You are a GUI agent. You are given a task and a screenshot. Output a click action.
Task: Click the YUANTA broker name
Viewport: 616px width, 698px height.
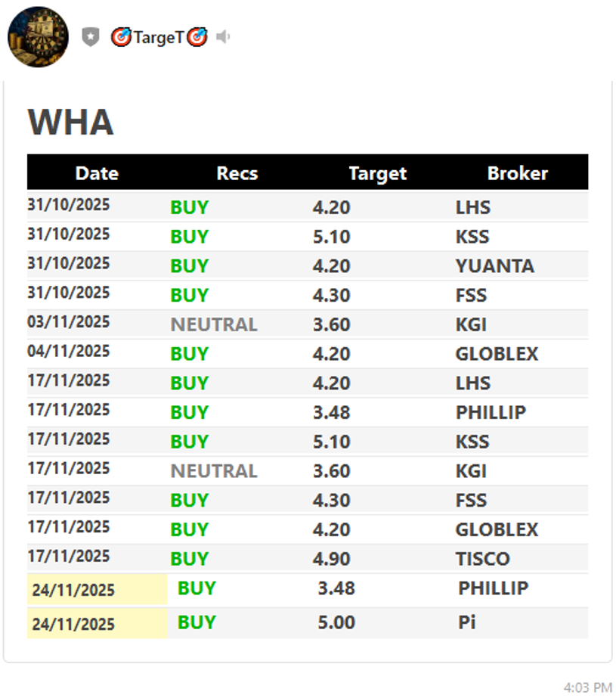click(495, 266)
